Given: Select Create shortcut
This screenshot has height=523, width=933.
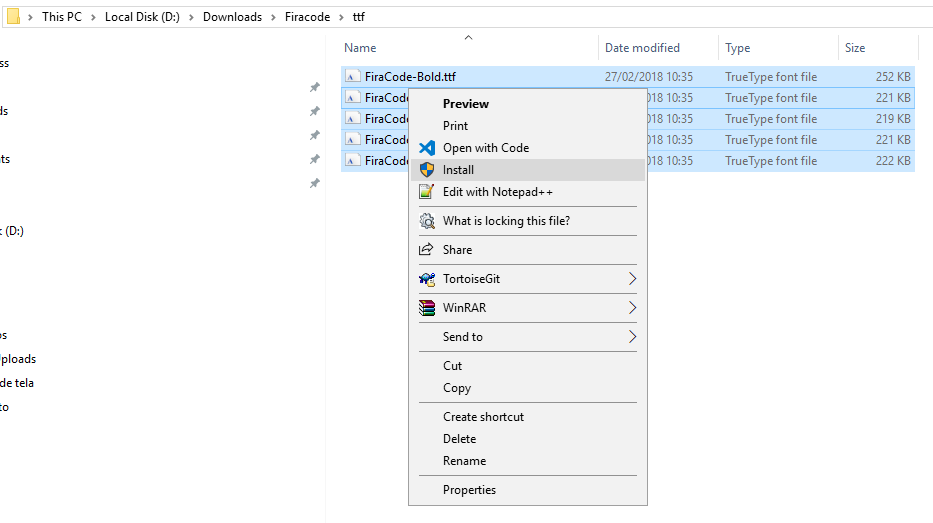Looking at the screenshot, I should (527, 416).
